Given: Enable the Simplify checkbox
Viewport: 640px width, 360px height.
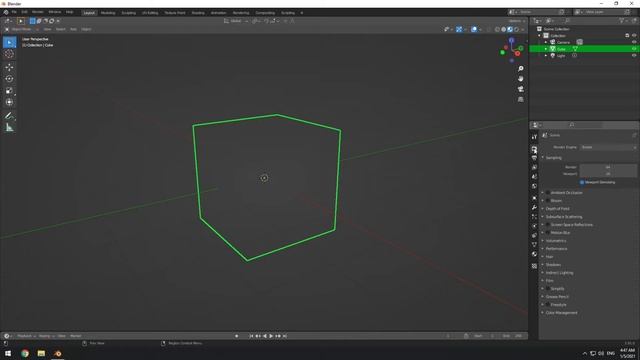Looking at the screenshot, I should tap(548, 289).
